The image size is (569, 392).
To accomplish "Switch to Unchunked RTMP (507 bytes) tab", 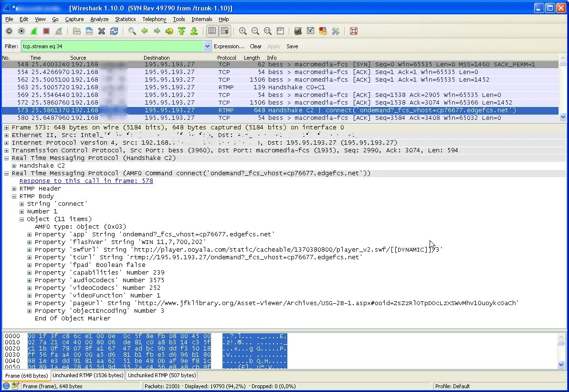I will click(162, 375).
